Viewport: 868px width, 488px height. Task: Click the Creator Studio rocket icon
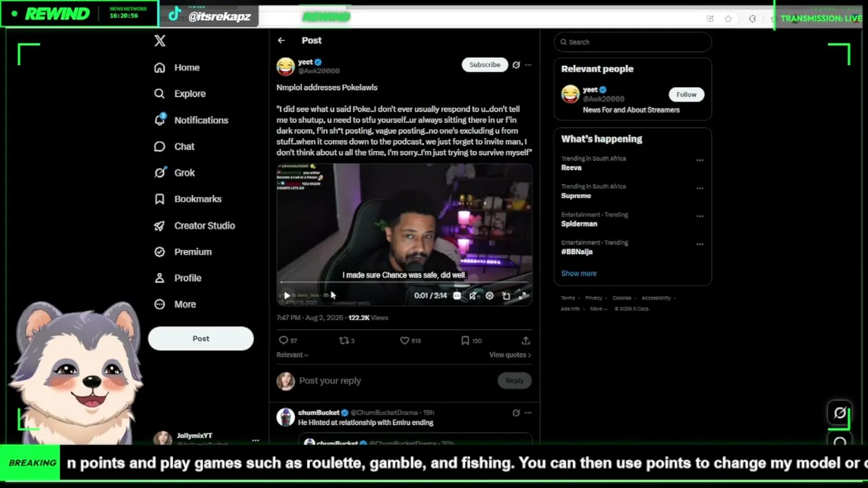tap(159, 226)
